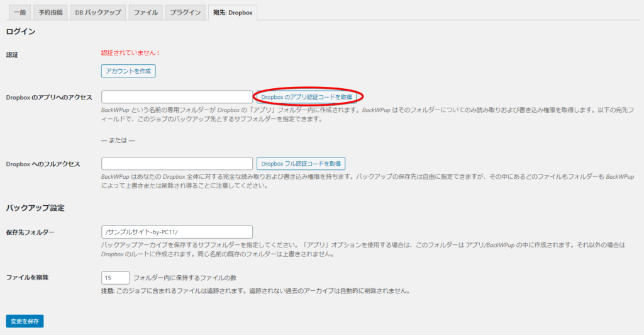Click the 保存先フォルダー label

[x=30, y=232]
